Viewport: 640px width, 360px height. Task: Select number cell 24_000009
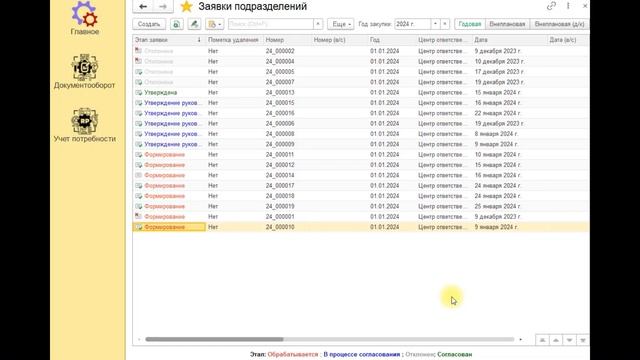click(280, 144)
